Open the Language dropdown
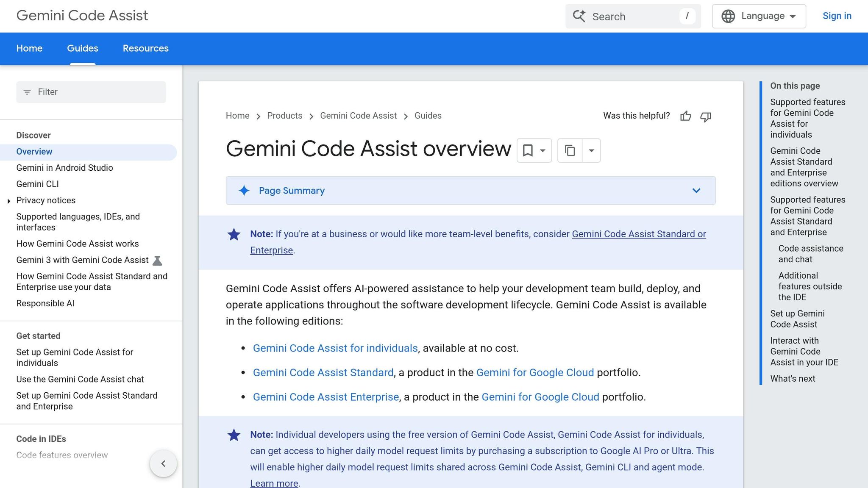The height and width of the screenshot is (488, 868). (759, 16)
